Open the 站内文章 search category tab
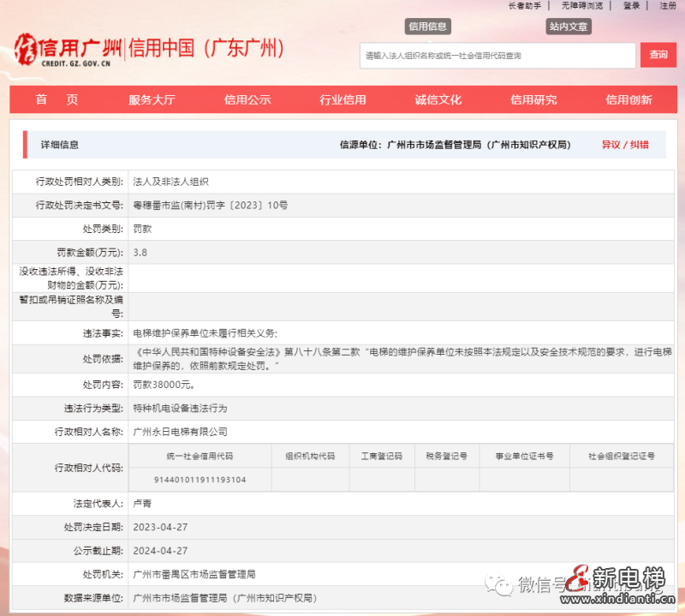Image resolution: width=685 pixels, height=616 pixels. pyautogui.click(x=569, y=27)
